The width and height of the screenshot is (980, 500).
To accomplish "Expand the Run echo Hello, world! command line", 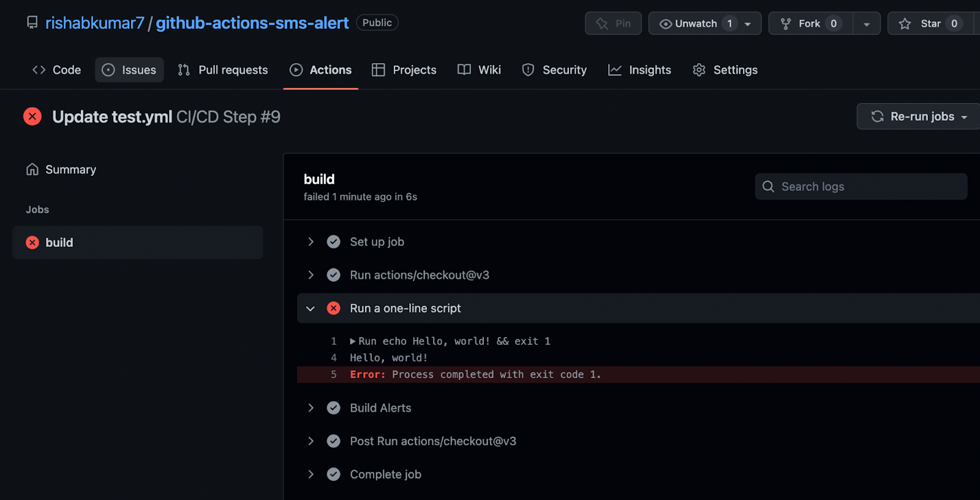I will 353,341.
